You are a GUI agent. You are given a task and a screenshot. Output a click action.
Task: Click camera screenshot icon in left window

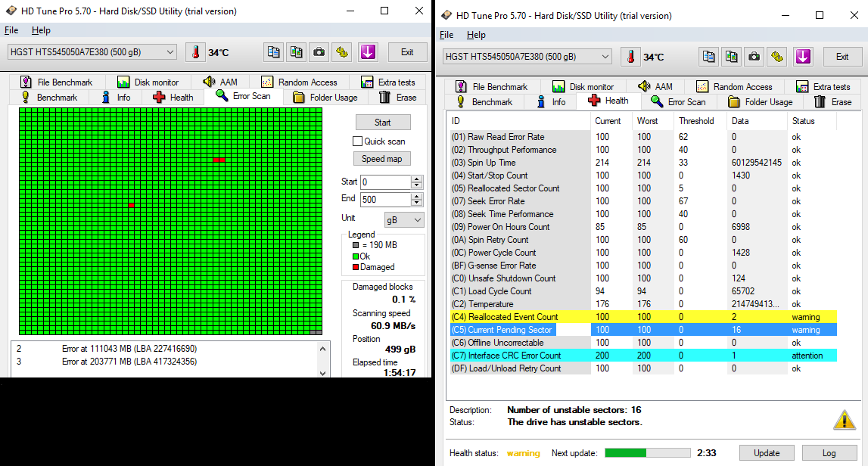pyautogui.click(x=319, y=52)
